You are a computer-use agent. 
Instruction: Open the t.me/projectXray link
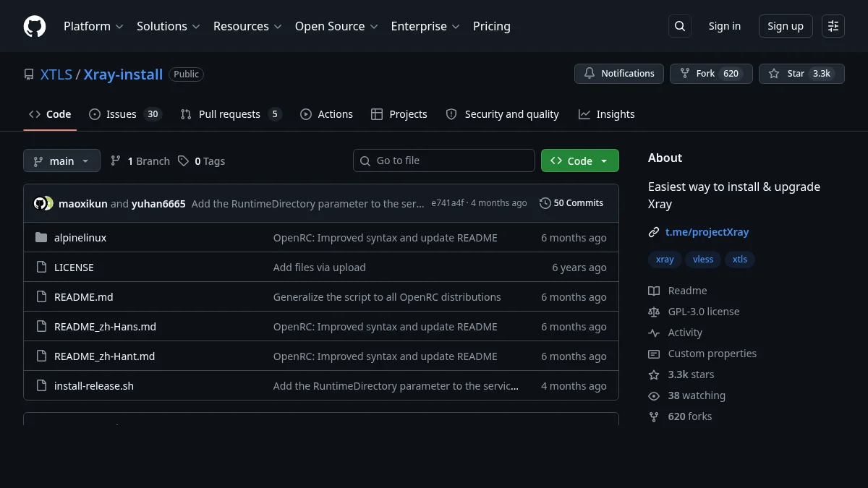click(707, 232)
